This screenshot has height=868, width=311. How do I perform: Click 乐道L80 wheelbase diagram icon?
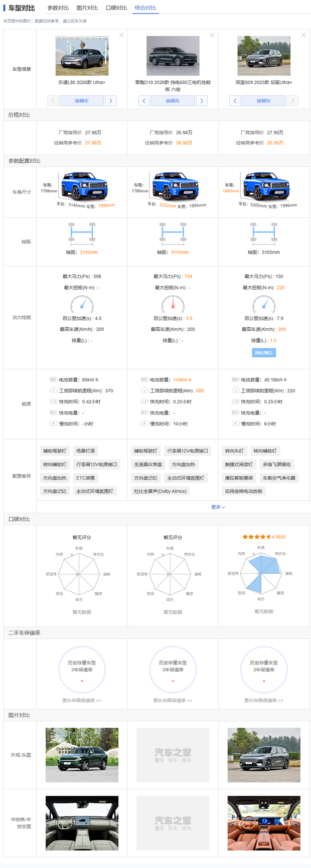(82, 233)
